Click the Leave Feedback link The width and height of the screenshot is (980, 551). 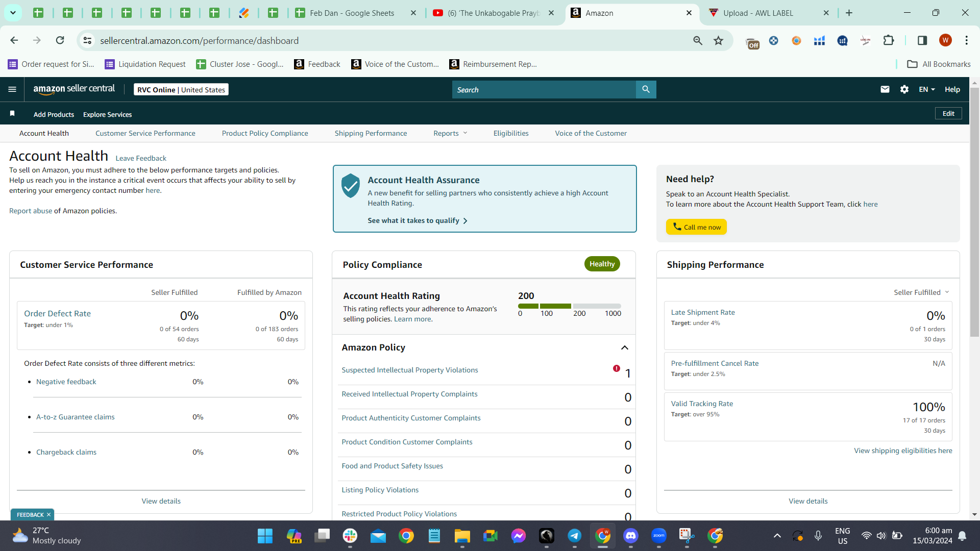click(141, 158)
